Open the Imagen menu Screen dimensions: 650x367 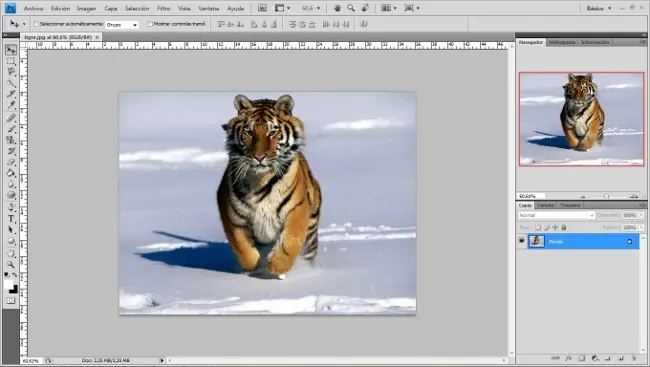click(x=86, y=8)
